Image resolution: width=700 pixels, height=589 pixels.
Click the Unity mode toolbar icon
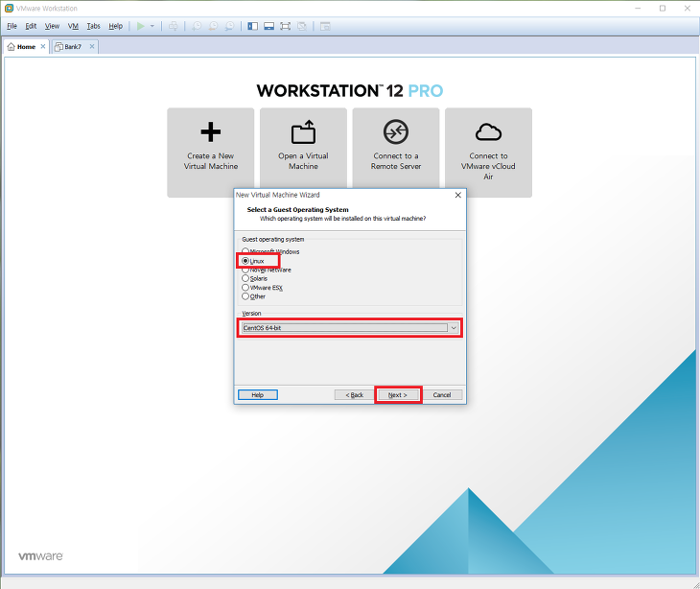(302, 26)
